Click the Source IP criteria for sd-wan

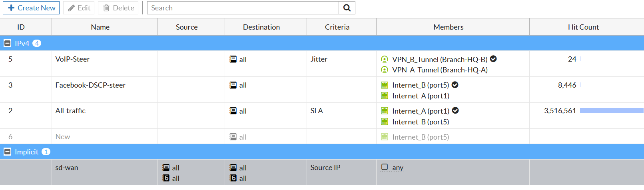(x=325, y=168)
